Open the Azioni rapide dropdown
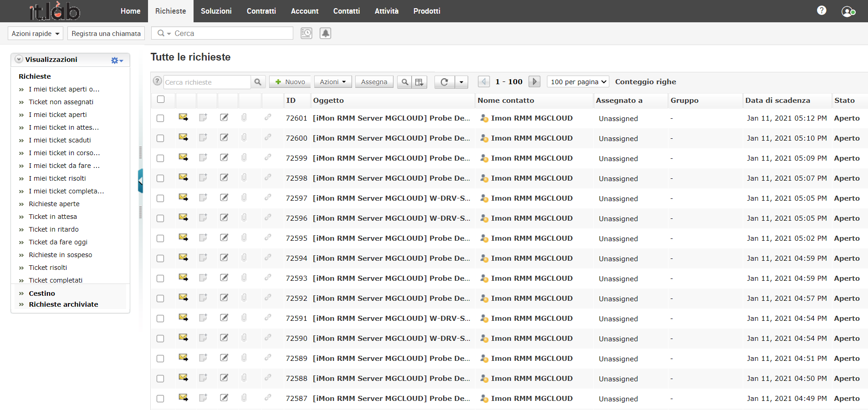The width and height of the screenshot is (868, 410). click(x=36, y=34)
